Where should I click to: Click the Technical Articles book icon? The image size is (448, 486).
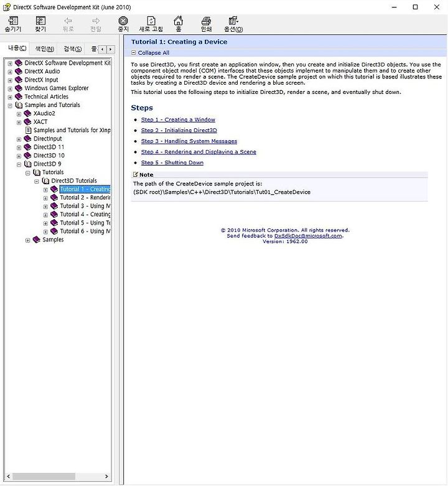pyautogui.click(x=19, y=96)
